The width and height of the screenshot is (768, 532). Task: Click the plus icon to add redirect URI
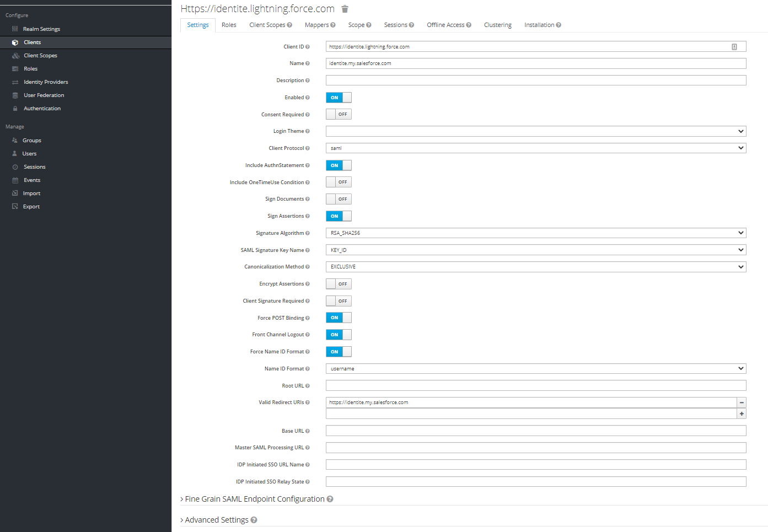742,413
